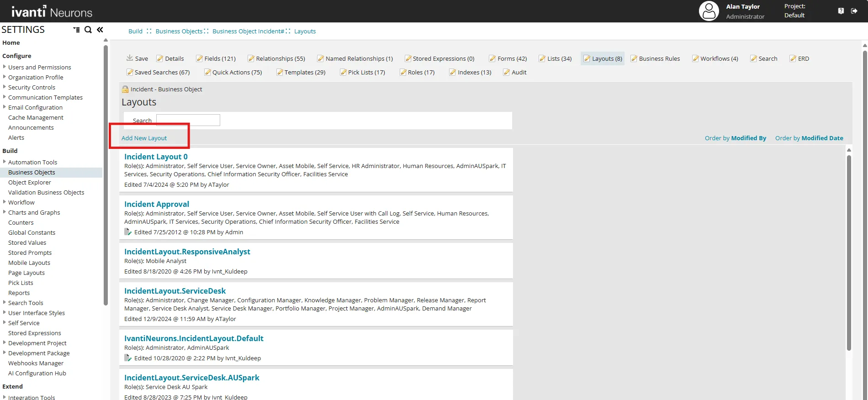Click edit icon on IvantiNeurons.IncidentLayout.Default row

[128, 358]
